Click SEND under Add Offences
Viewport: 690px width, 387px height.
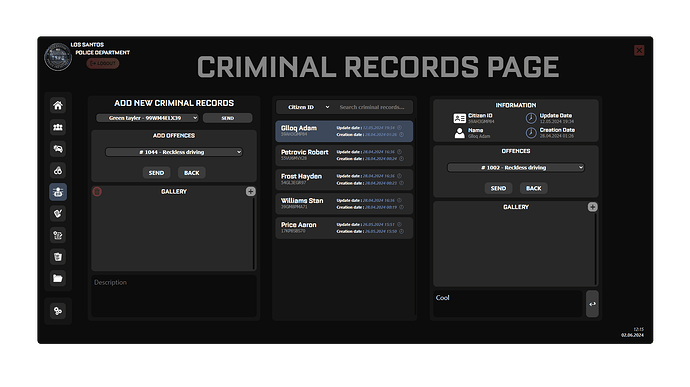pyautogui.click(x=156, y=173)
